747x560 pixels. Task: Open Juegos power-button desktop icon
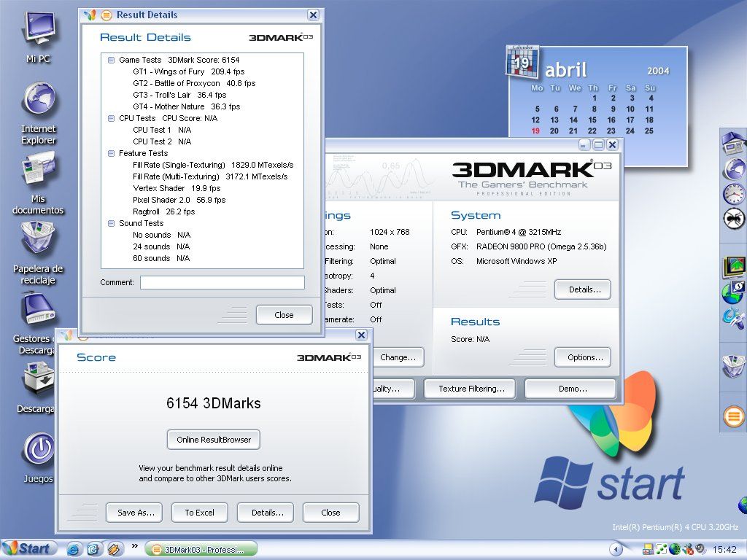(38, 449)
